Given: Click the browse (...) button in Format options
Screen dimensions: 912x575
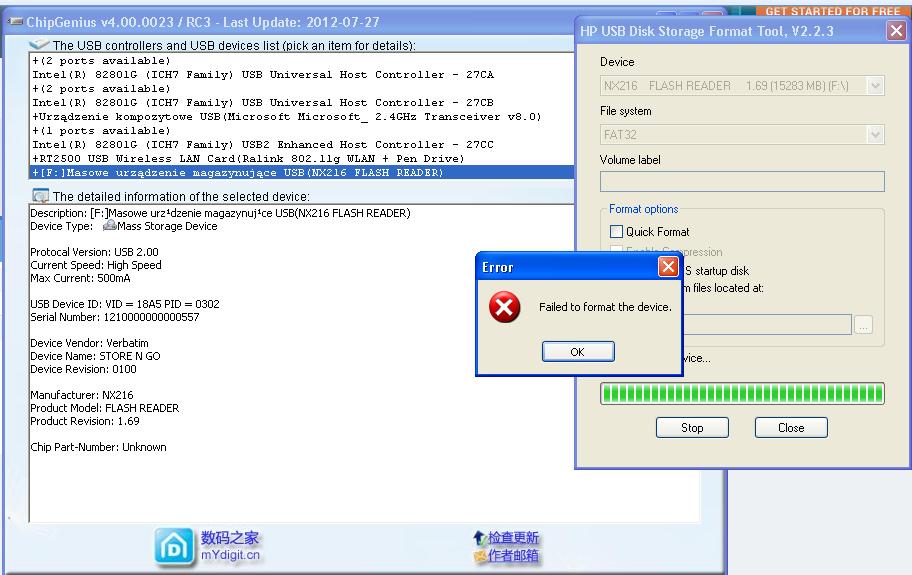Looking at the screenshot, I should 864,325.
